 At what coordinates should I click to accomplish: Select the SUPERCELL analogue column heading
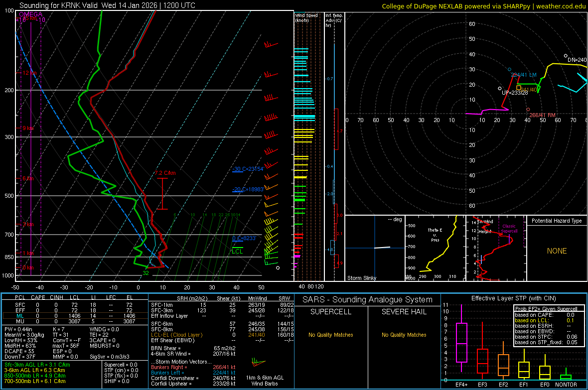[331, 312]
